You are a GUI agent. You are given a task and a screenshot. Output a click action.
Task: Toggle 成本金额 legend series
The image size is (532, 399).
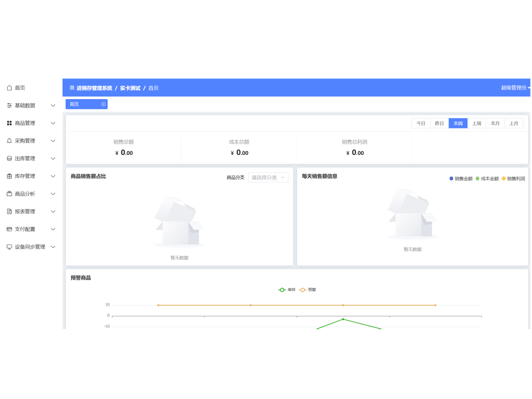click(x=487, y=179)
